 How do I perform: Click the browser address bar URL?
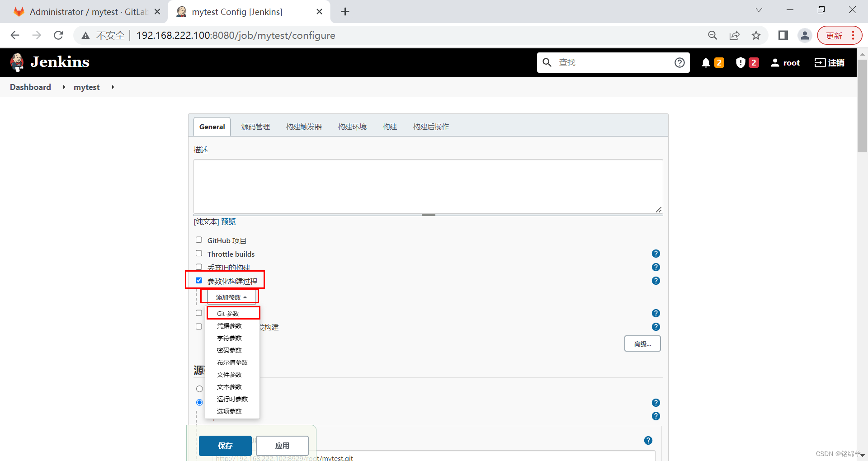(236, 35)
